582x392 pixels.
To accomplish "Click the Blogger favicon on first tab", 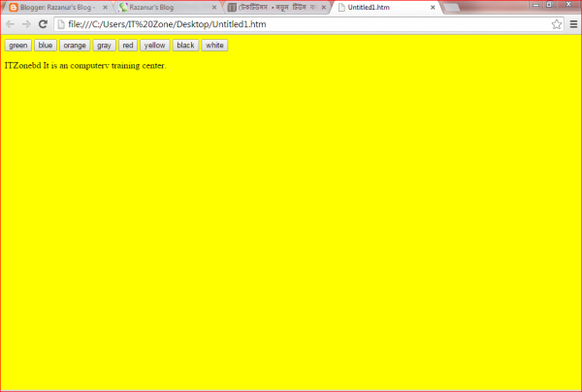I will (x=14, y=8).
